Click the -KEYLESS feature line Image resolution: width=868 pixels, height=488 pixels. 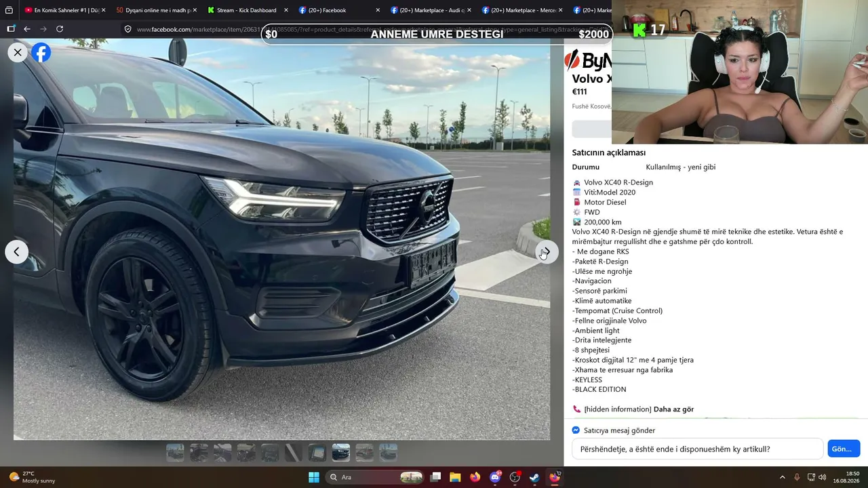coord(587,380)
